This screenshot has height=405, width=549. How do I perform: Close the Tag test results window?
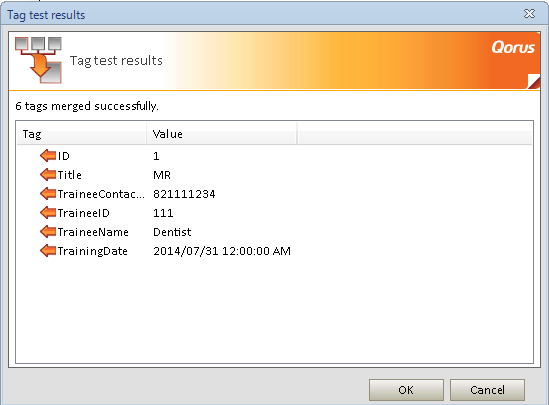point(529,14)
